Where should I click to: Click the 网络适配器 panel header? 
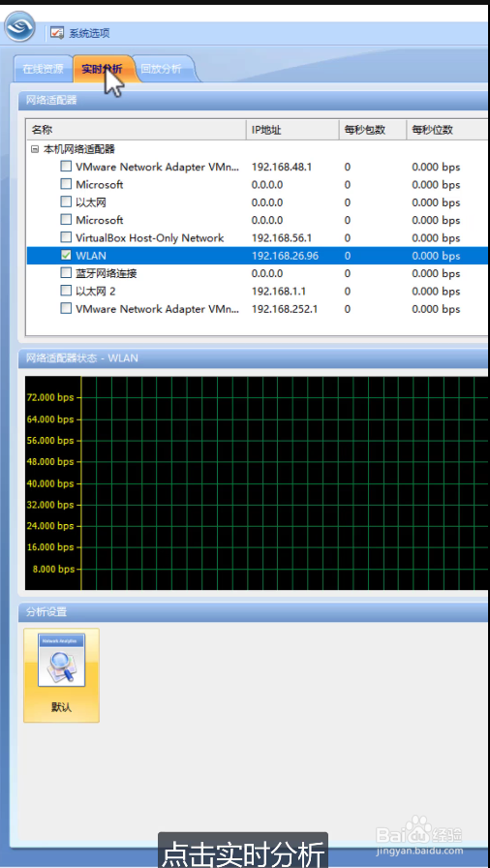coord(254,100)
